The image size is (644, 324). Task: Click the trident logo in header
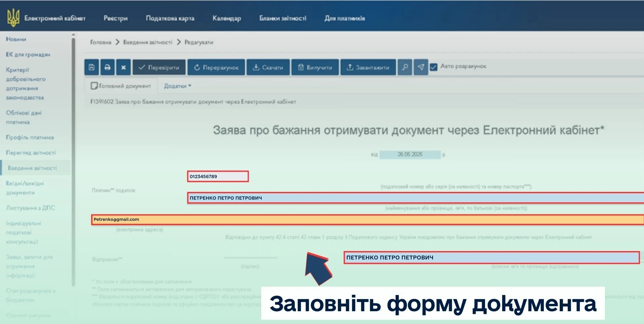click(13, 18)
